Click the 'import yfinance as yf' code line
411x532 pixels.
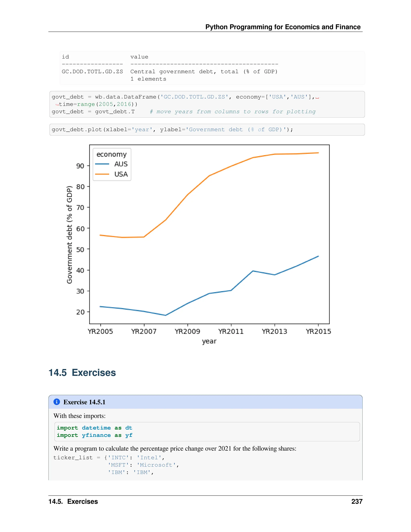(95, 435)
